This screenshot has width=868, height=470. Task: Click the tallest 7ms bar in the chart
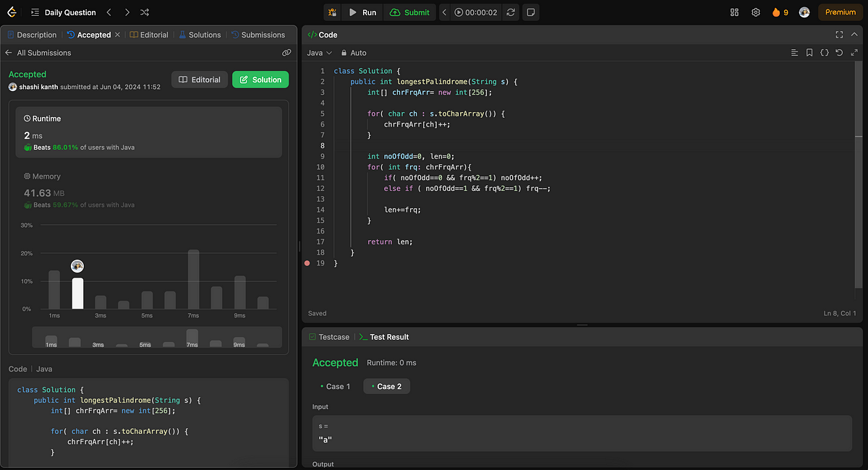pos(193,279)
